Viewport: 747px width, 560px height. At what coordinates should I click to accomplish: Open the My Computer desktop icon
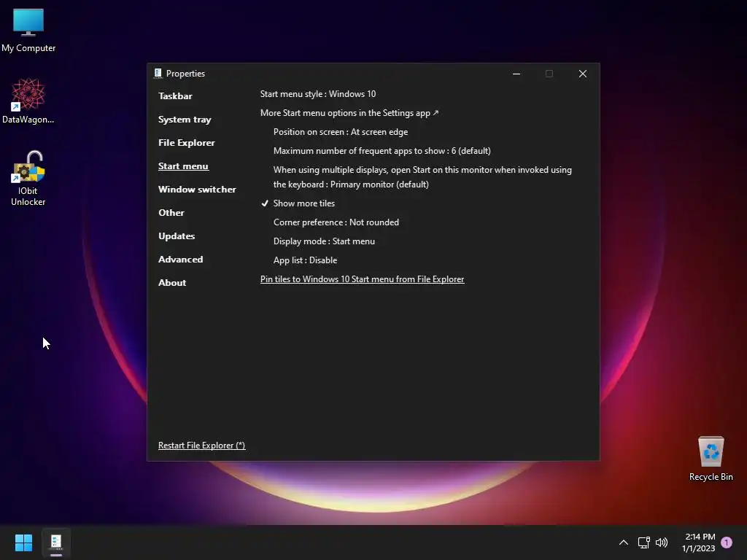click(x=28, y=31)
